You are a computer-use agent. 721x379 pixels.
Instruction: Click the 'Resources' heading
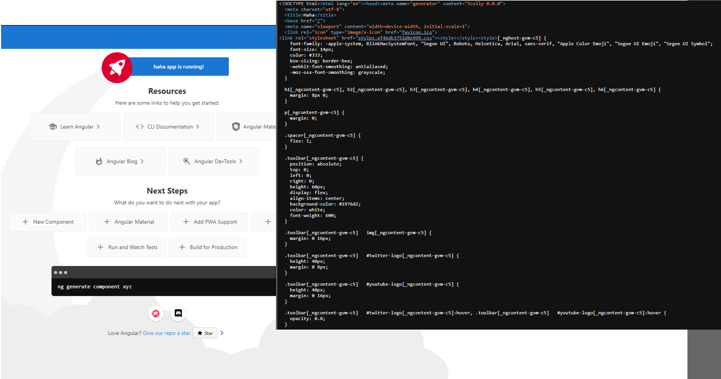[167, 91]
